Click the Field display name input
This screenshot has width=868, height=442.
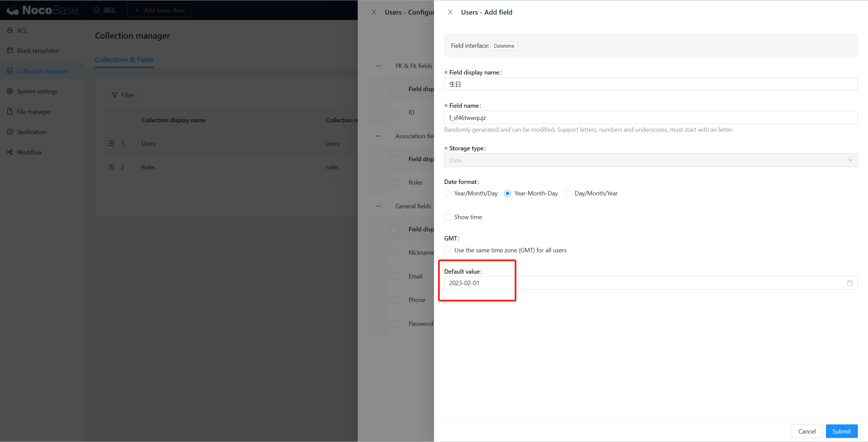click(x=651, y=84)
